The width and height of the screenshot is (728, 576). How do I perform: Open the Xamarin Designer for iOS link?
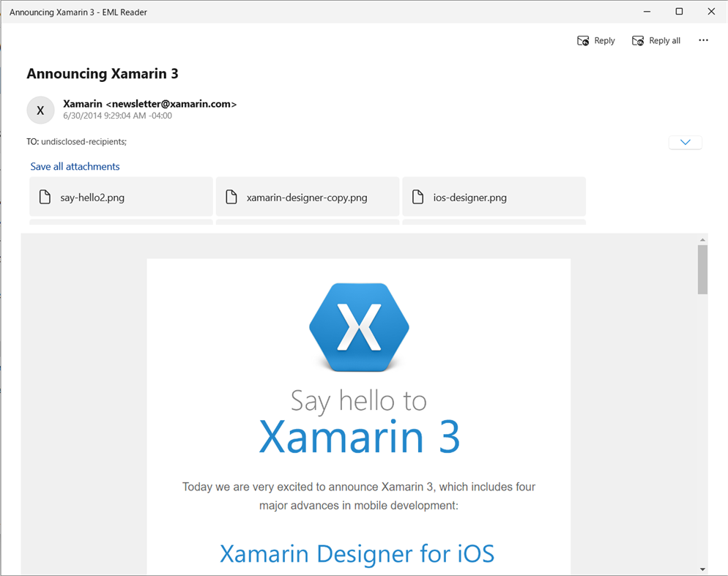click(357, 554)
